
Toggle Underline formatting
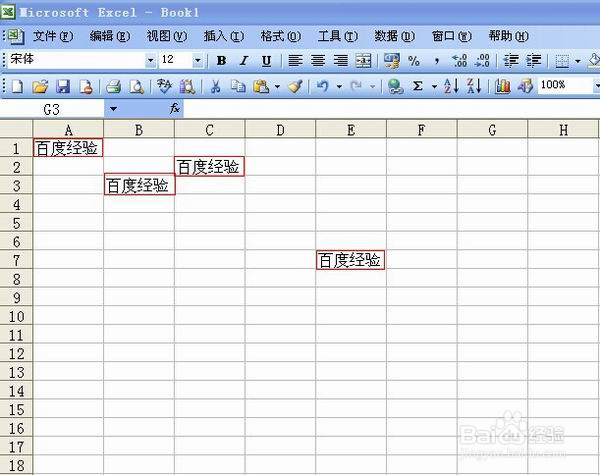point(266,60)
